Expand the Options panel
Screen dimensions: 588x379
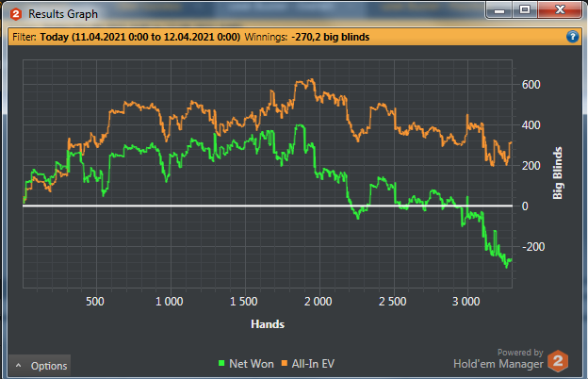tap(40, 366)
